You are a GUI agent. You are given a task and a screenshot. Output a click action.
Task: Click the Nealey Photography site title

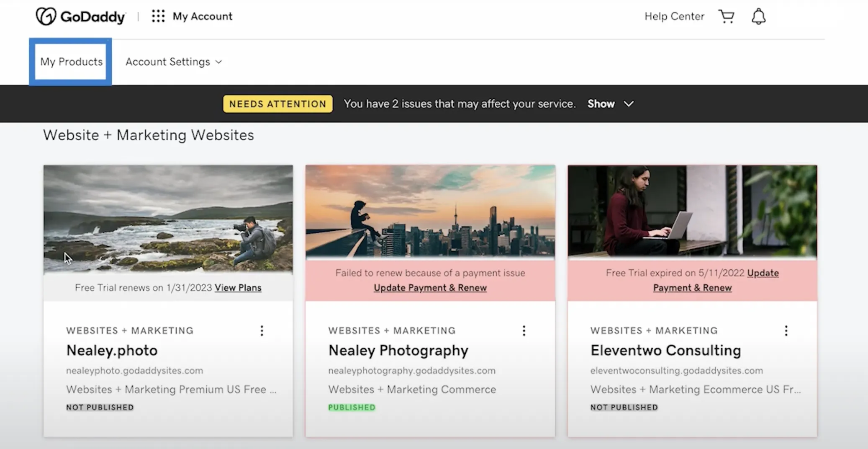(x=398, y=351)
